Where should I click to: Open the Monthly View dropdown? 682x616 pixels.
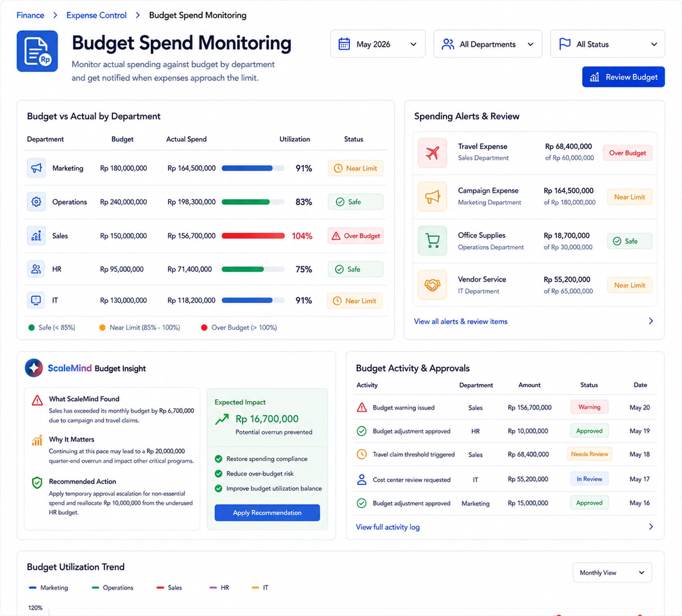click(x=612, y=573)
